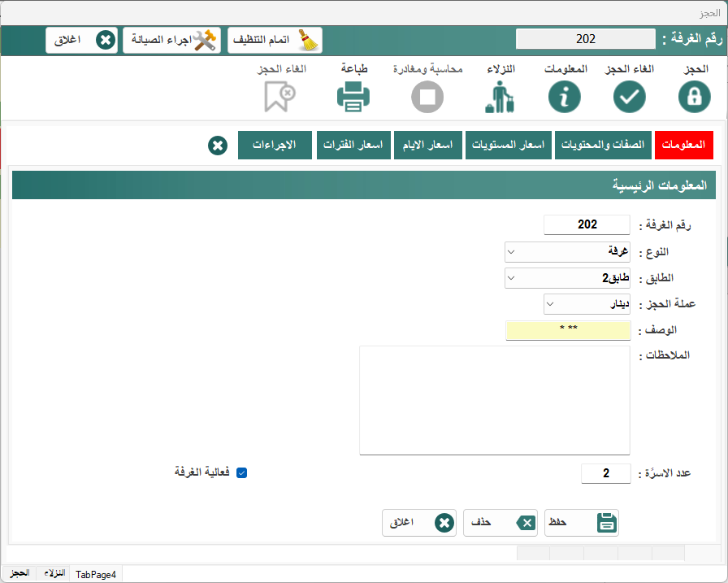Click the اتمام التنظيف button text

[261, 40]
